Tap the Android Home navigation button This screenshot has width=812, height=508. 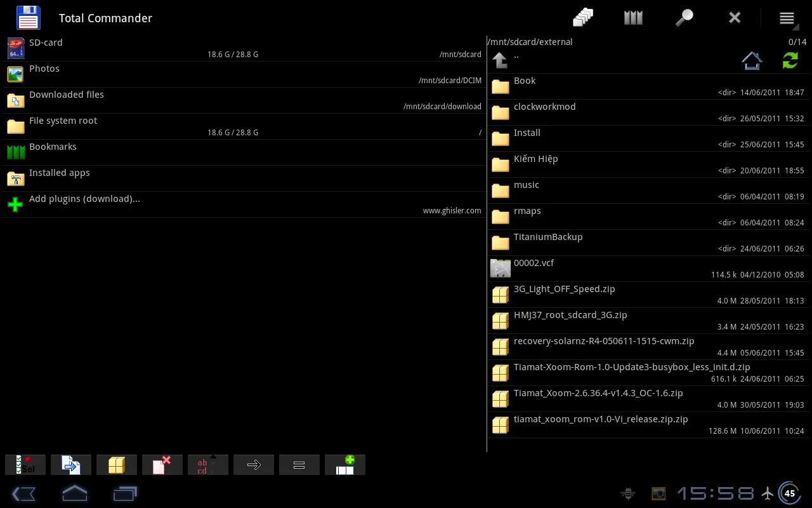pyautogui.click(x=74, y=493)
